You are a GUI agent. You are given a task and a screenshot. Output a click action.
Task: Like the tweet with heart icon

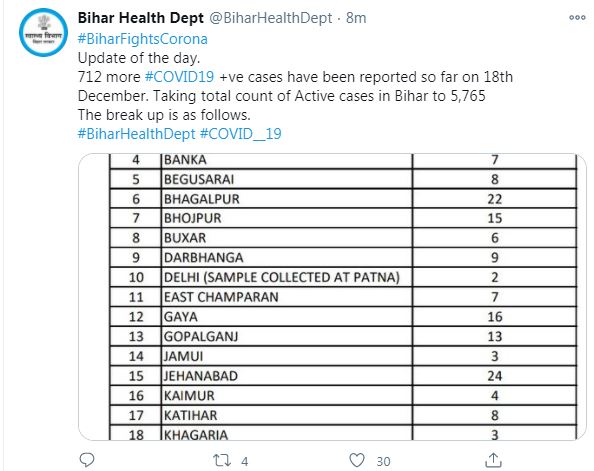point(356,460)
